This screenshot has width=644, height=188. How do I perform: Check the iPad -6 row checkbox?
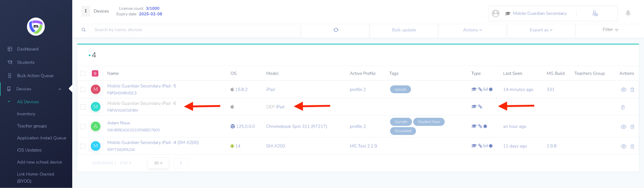coord(83,107)
